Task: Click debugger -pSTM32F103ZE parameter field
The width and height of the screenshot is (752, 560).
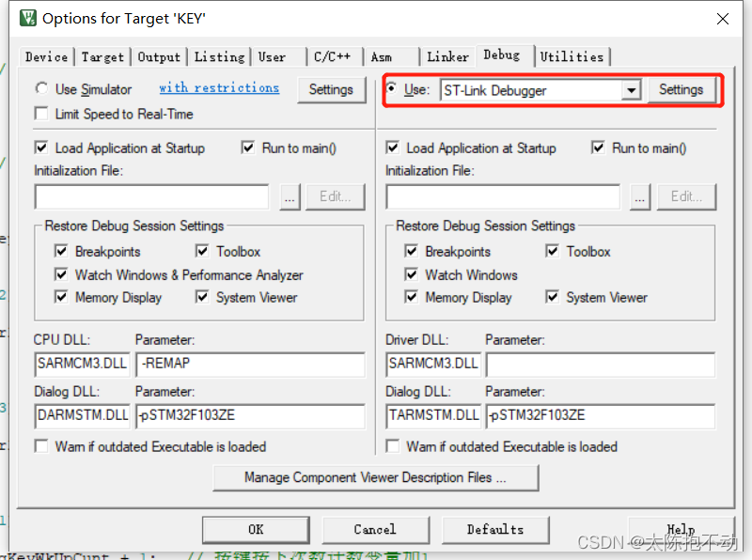Action: tap(601, 415)
